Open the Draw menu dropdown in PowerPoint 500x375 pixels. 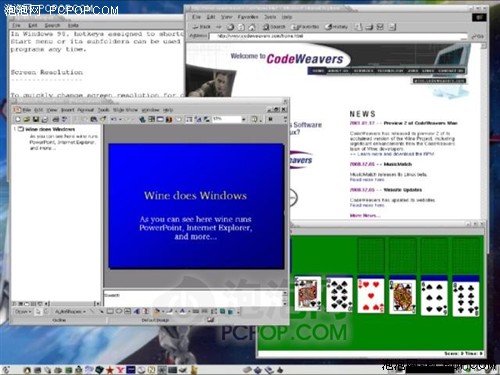click(x=23, y=311)
